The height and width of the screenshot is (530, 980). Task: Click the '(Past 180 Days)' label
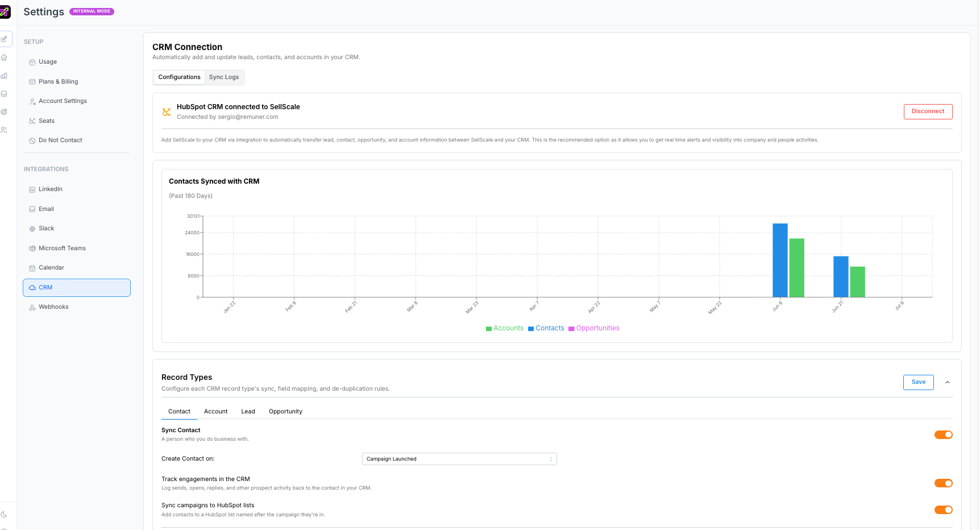(x=190, y=196)
